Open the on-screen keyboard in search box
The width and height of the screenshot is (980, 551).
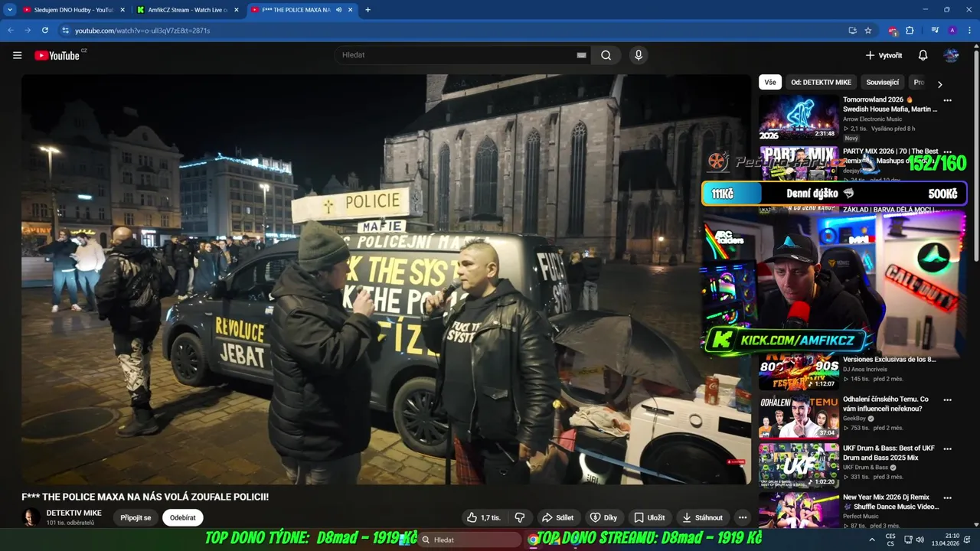(x=581, y=55)
